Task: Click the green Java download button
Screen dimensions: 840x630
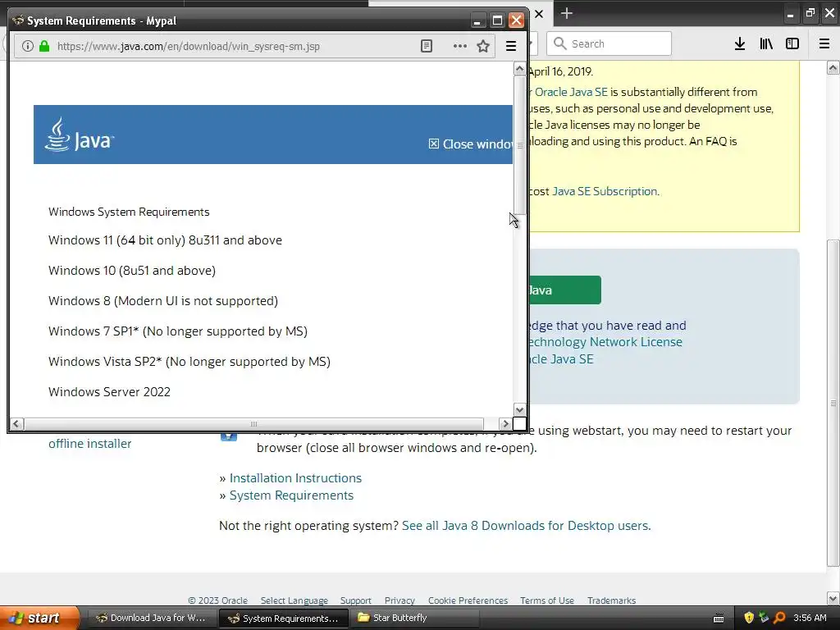Action: (x=564, y=290)
